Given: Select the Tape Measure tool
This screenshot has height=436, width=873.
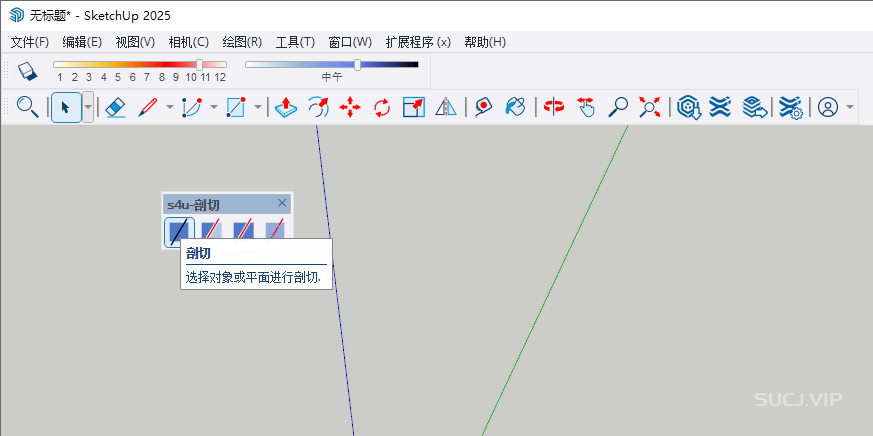Looking at the screenshot, I should [x=484, y=106].
